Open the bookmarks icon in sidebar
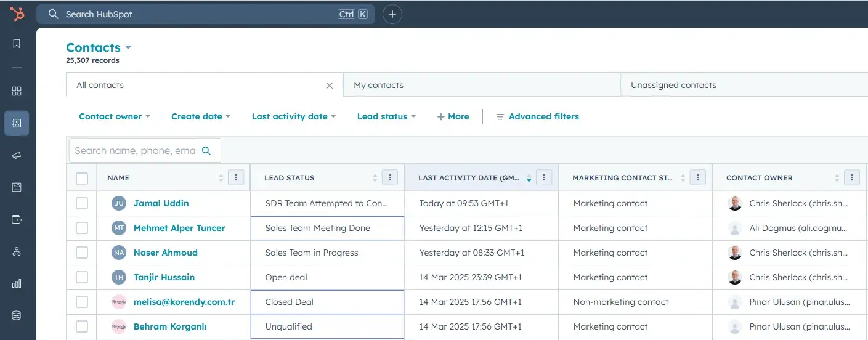The width and height of the screenshot is (868, 340). click(17, 44)
